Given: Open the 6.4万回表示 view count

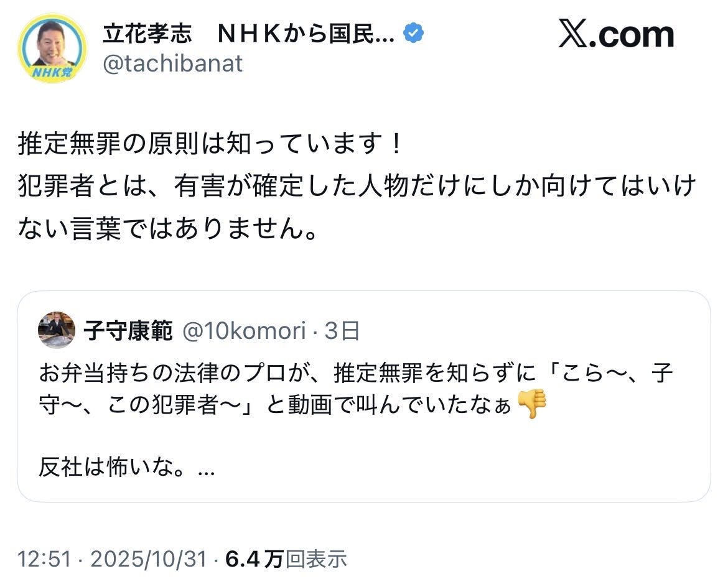Looking at the screenshot, I should [286, 559].
